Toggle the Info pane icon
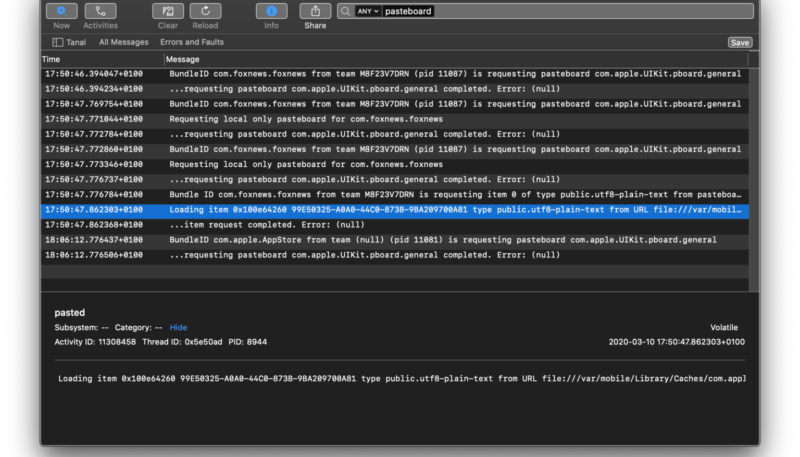Viewport: 800px width, 457px height. (271, 11)
